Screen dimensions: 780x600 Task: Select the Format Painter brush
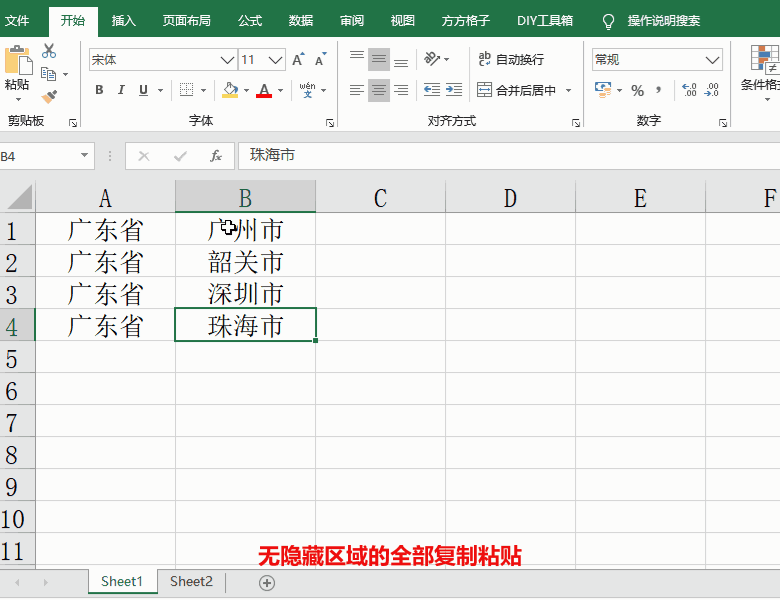tap(49, 96)
